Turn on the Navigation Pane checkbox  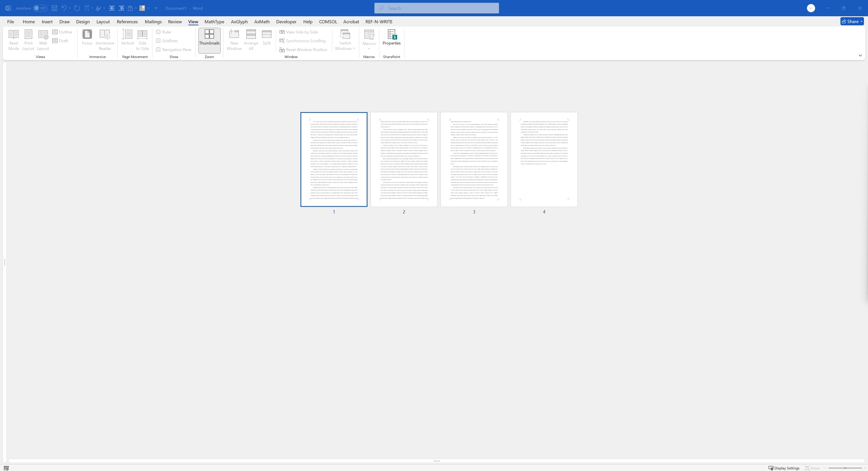tap(158, 49)
